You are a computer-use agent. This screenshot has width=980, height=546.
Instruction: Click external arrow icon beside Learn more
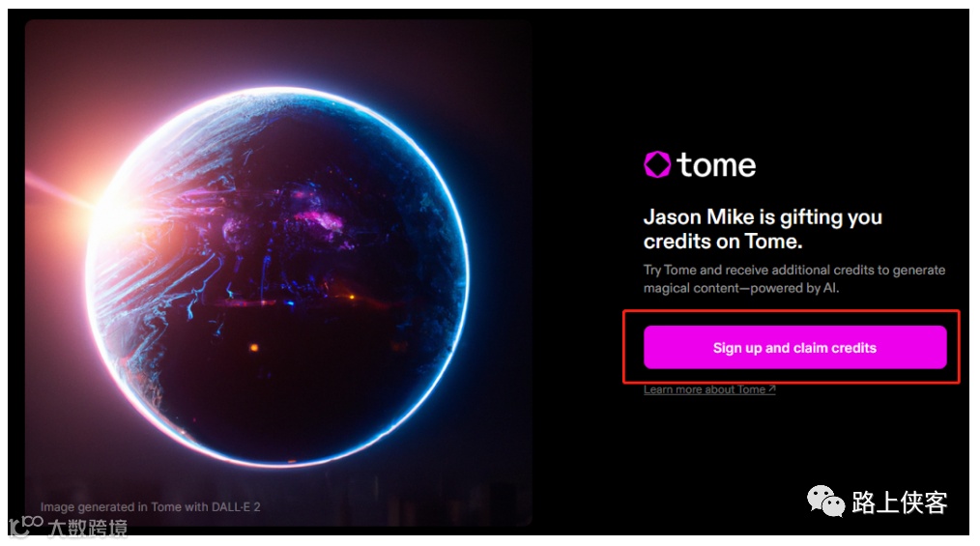coord(772,388)
